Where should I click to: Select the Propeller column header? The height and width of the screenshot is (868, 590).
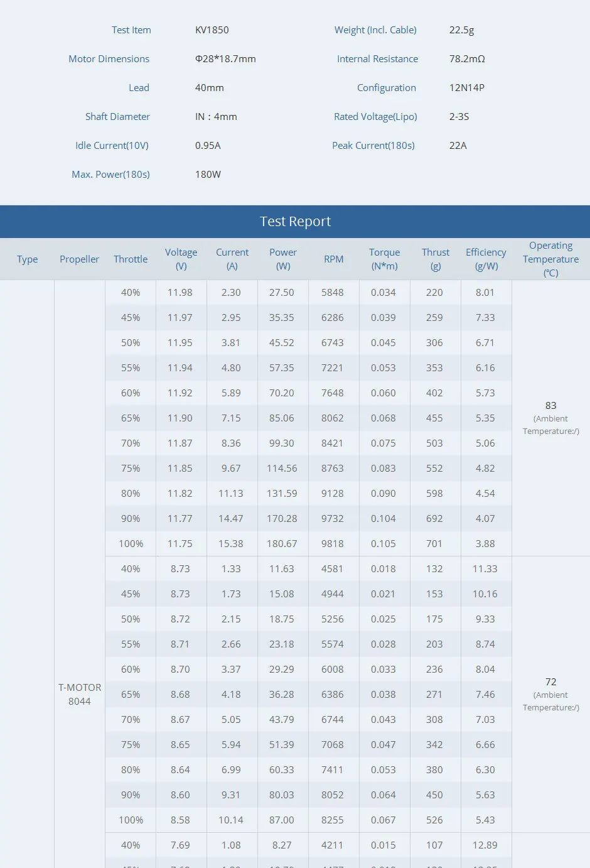coord(79,259)
